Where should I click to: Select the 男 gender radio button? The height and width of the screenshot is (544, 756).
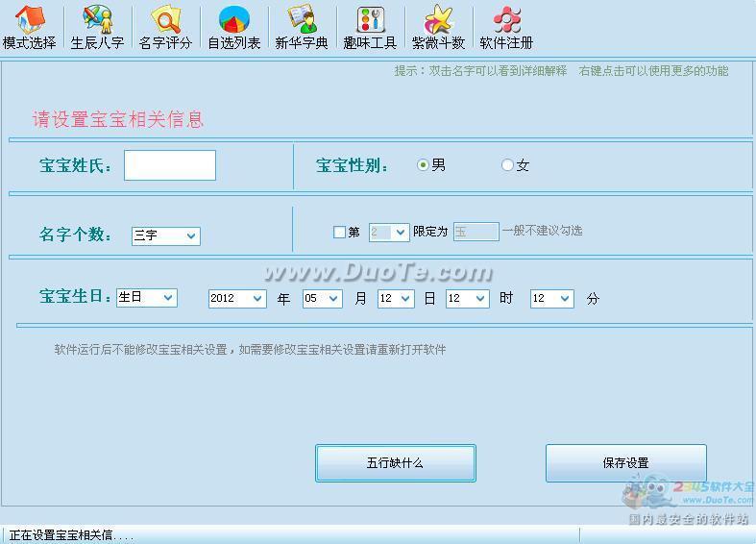pos(423,165)
